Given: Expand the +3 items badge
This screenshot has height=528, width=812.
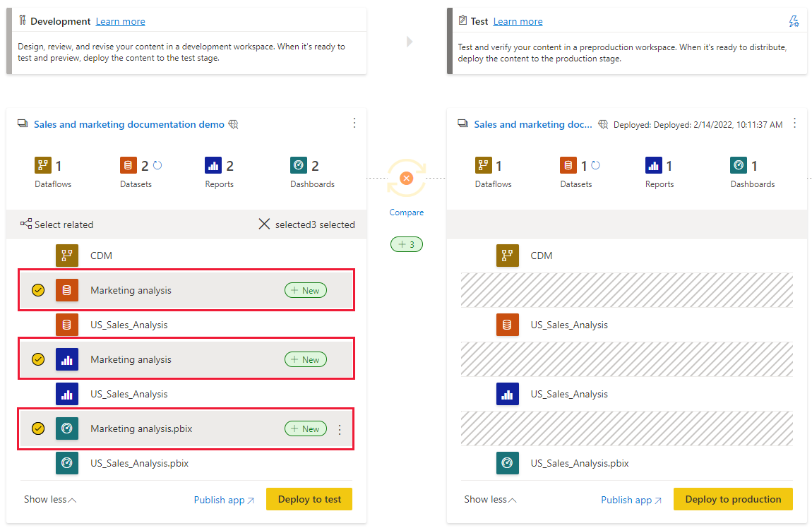Looking at the screenshot, I should [x=407, y=244].
